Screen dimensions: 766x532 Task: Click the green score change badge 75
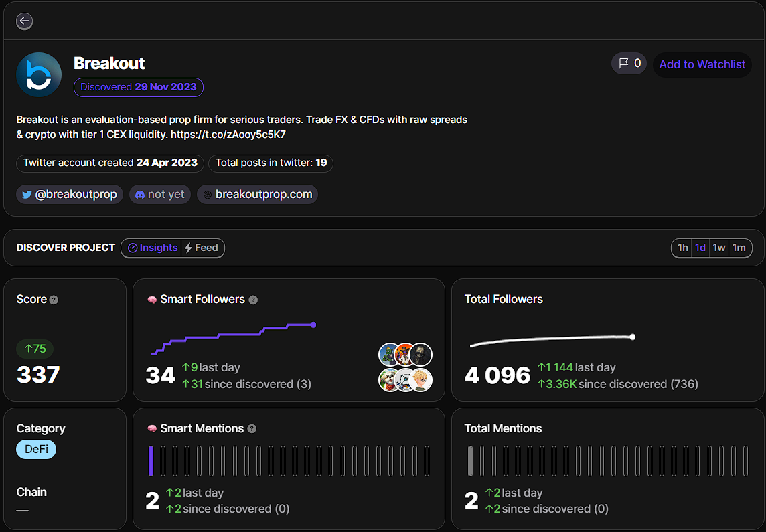click(x=35, y=349)
